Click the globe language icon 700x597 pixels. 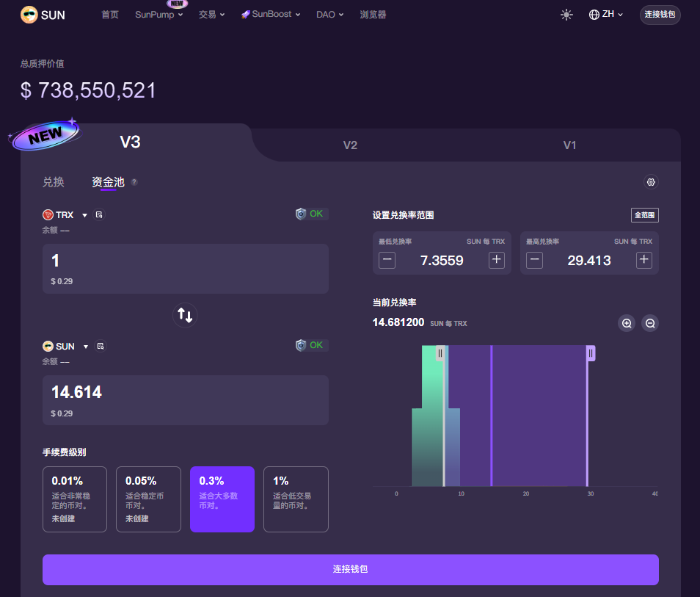594,15
